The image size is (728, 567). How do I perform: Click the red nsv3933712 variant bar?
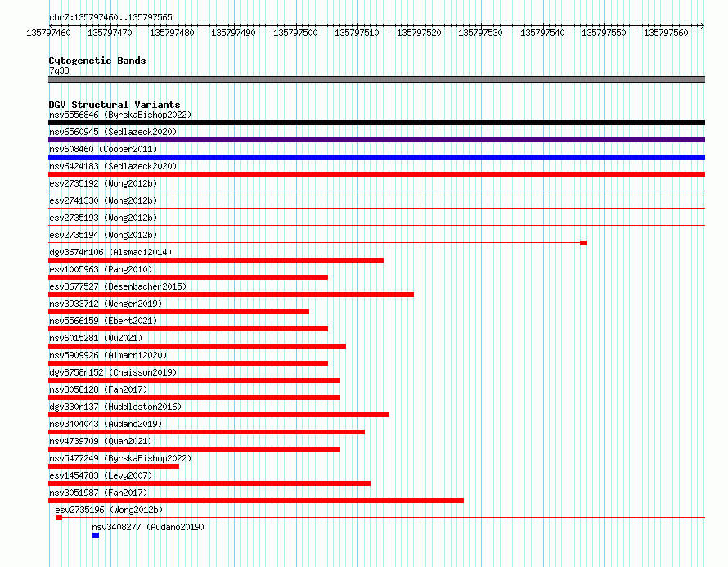point(179,312)
